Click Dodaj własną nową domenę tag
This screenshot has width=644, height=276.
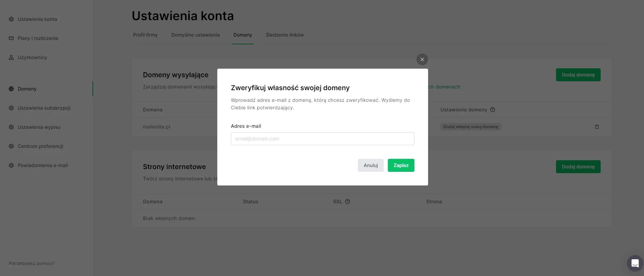470,127
